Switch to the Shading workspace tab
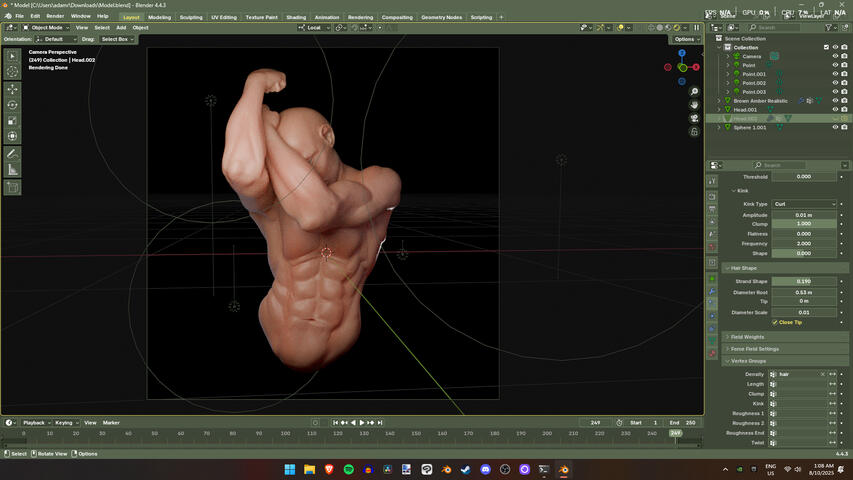 coord(296,17)
